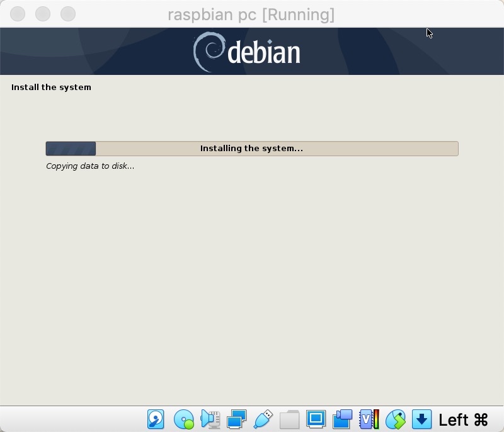Click the shared folders status icon

(290, 419)
